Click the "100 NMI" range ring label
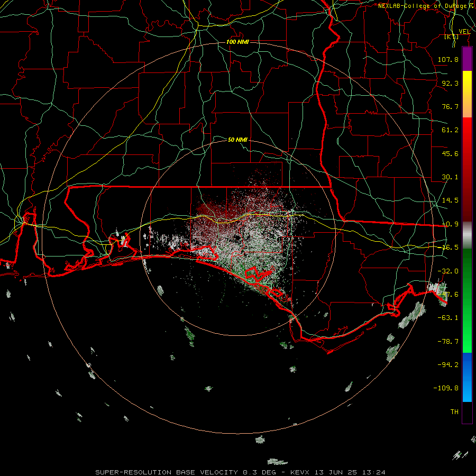476x476 pixels. 237,42
